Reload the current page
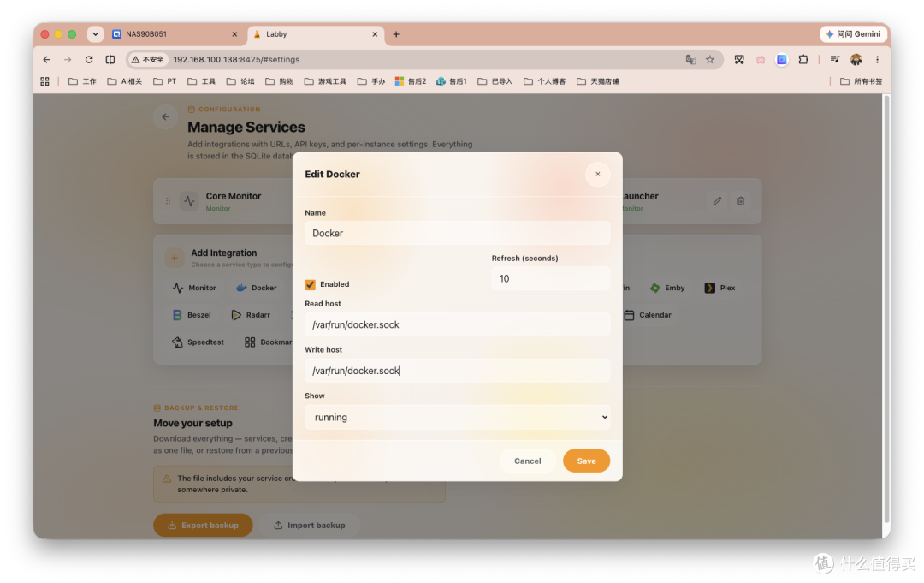 click(89, 60)
